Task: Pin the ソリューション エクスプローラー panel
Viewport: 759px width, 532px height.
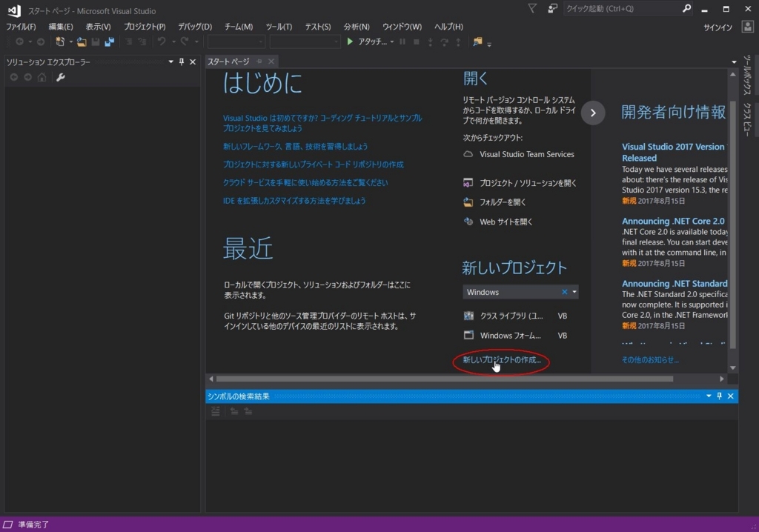Action: point(182,61)
